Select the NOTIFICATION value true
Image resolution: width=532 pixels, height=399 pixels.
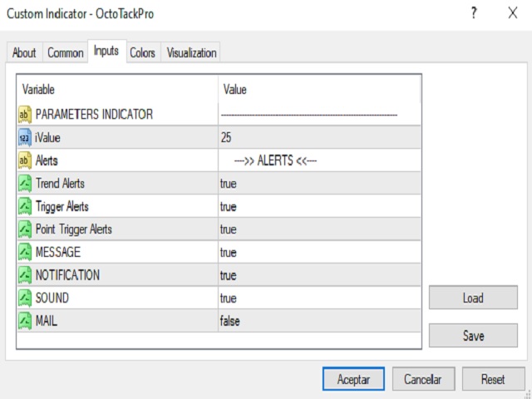[x=319, y=275]
